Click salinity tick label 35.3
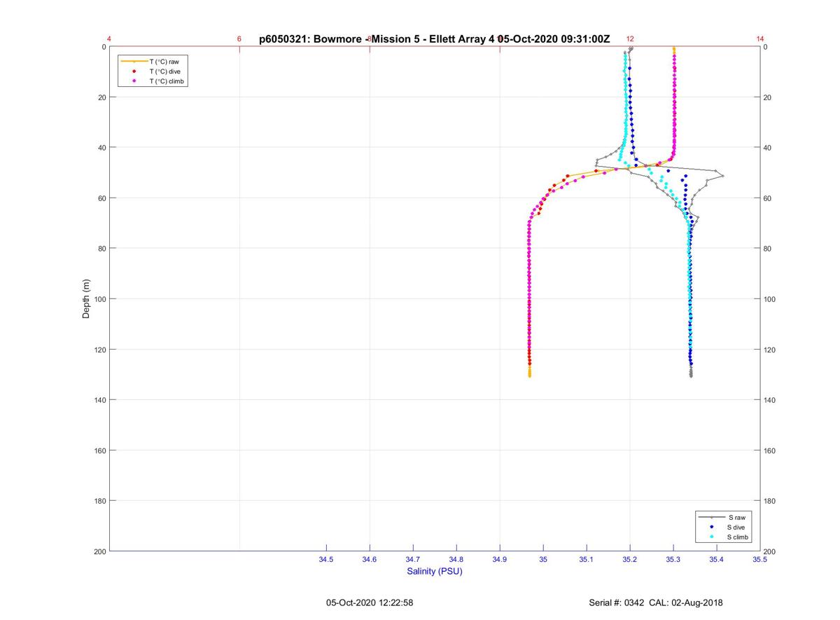This screenshot has height=620, width=840. tap(673, 559)
